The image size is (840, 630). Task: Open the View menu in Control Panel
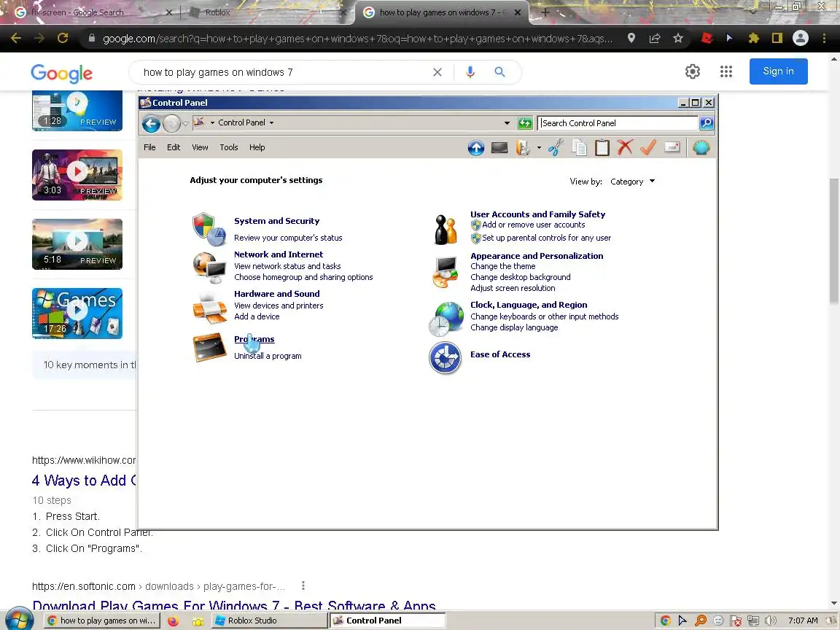(x=200, y=147)
